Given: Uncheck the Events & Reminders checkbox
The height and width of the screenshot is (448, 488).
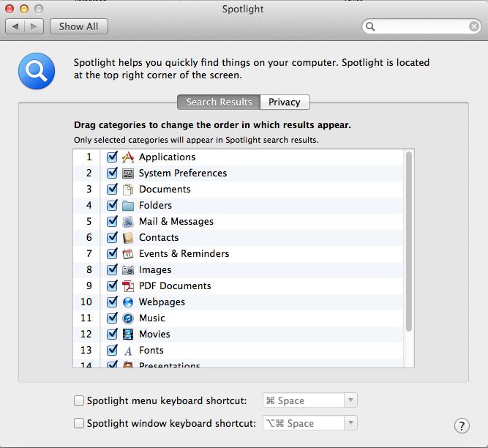Looking at the screenshot, I should click(112, 253).
